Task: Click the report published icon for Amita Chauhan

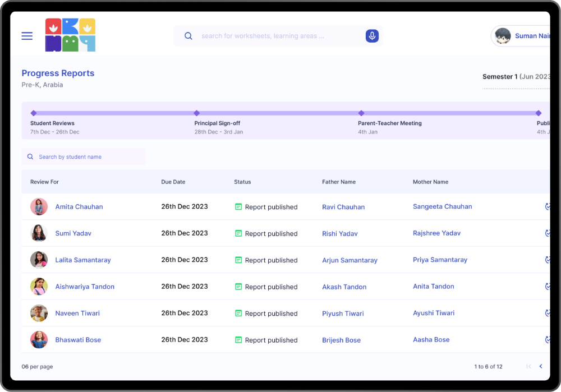Action: click(x=238, y=207)
